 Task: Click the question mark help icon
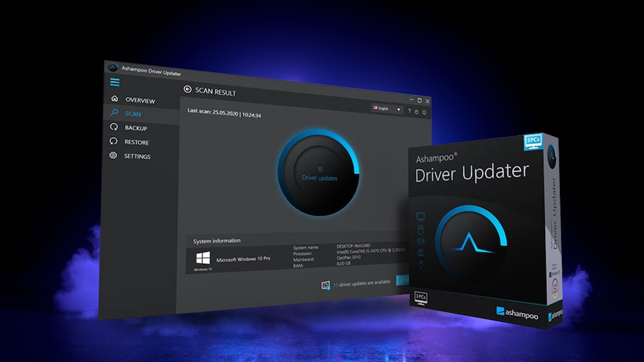tap(409, 111)
